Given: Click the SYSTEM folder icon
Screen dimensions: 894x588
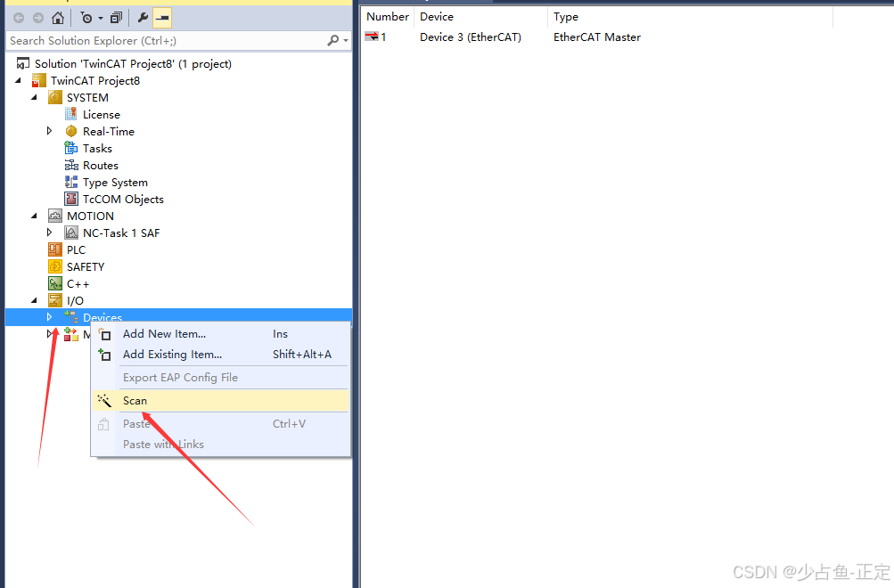Looking at the screenshot, I should pos(55,97).
